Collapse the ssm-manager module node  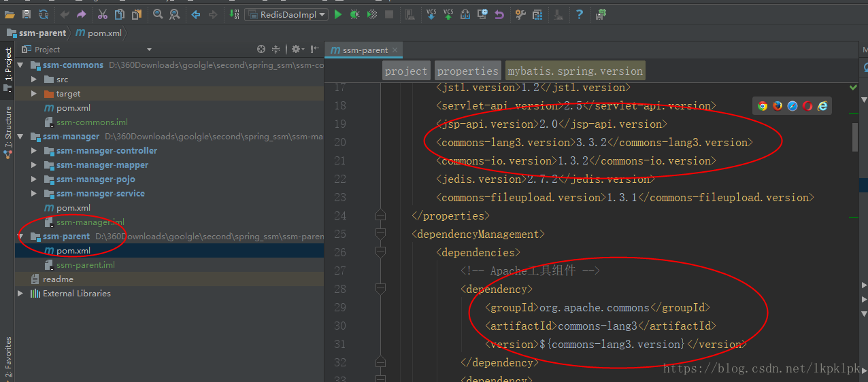[20, 137]
